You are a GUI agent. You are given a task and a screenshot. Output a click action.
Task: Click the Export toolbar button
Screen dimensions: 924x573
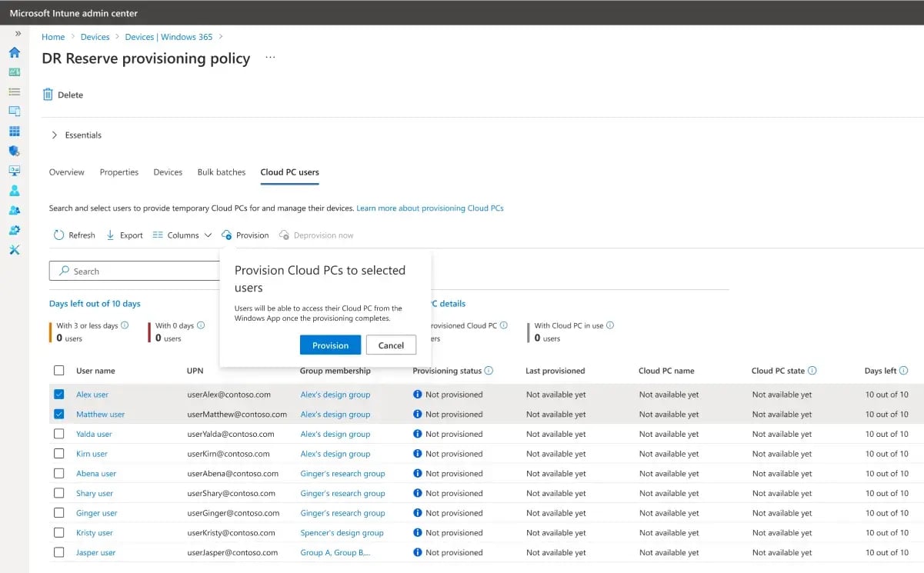[x=125, y=235]
